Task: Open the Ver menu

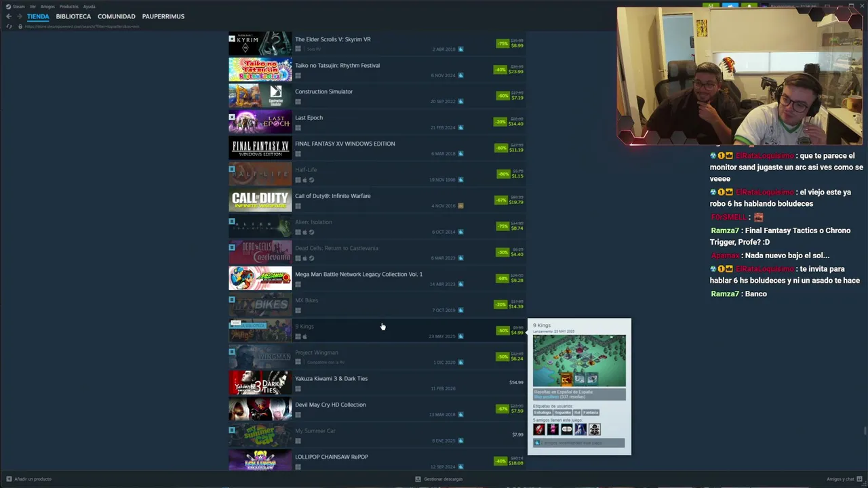Action: tap(33, 6)
